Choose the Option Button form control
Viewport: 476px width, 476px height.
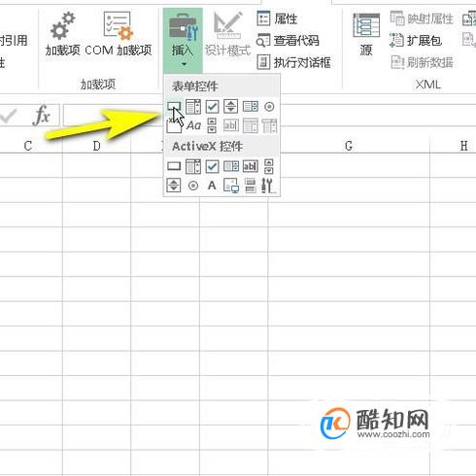click(269, 107)
